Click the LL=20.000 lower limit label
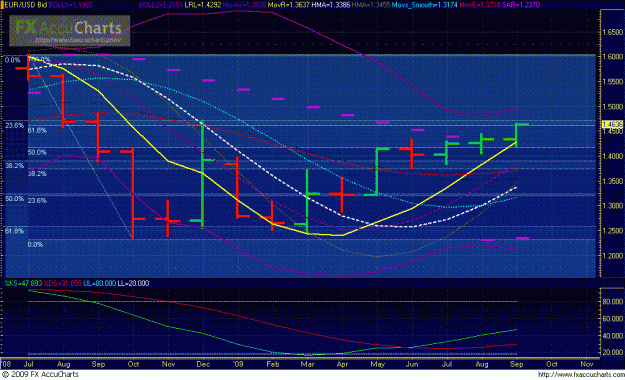This screenshot has height=380, width=625. (x=133, y=283)
